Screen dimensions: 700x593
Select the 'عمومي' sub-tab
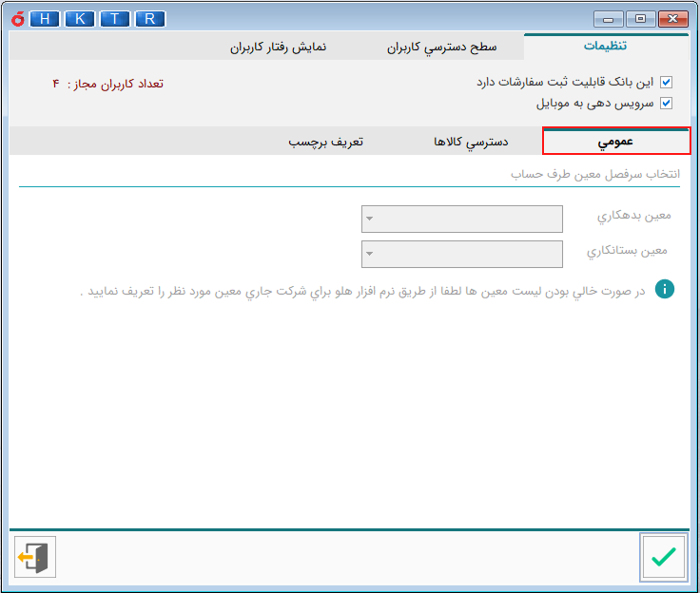click(615, 142)
